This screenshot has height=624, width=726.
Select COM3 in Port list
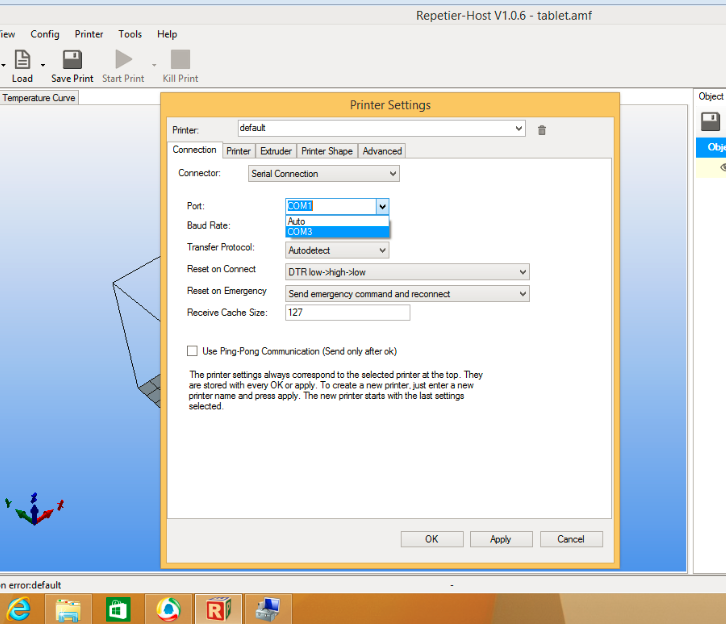[337, 232]
